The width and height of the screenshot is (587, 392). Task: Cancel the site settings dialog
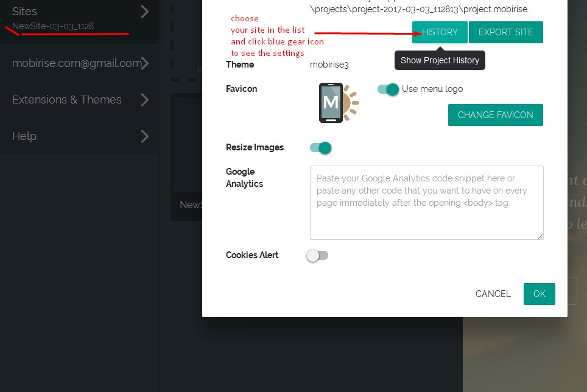493,294
